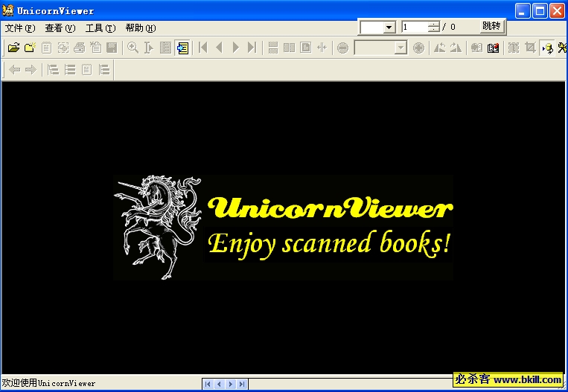Select the crop tool icon

coord(530,48)
